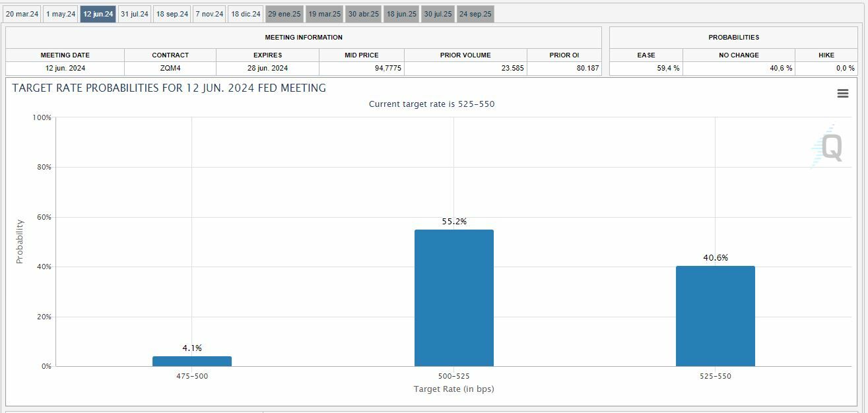868x413 pixels.
Task: Click the 525-550 x-axis label
Action: [715, 376]
